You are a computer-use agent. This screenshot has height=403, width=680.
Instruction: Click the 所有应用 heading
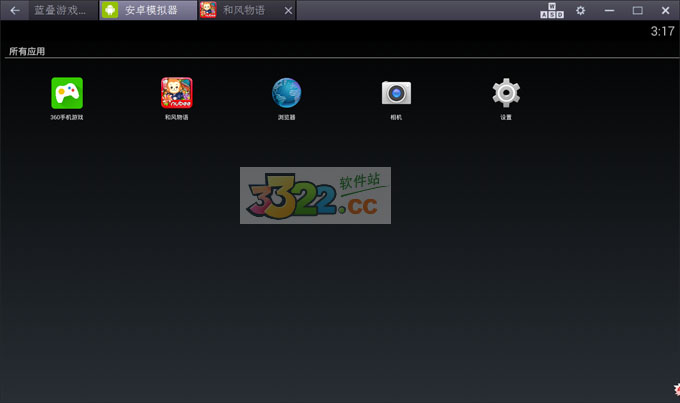pyautogui.click(x=27, y=51)
